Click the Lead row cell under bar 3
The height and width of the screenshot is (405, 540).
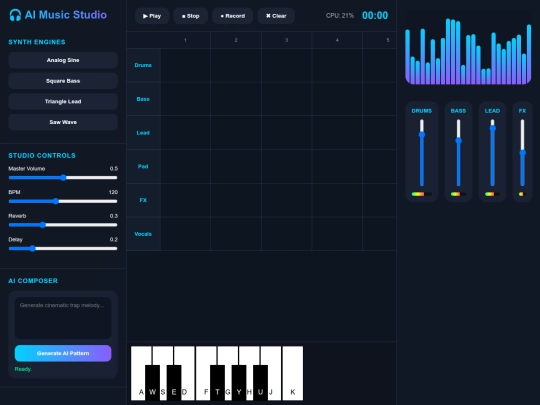(287, 133)
